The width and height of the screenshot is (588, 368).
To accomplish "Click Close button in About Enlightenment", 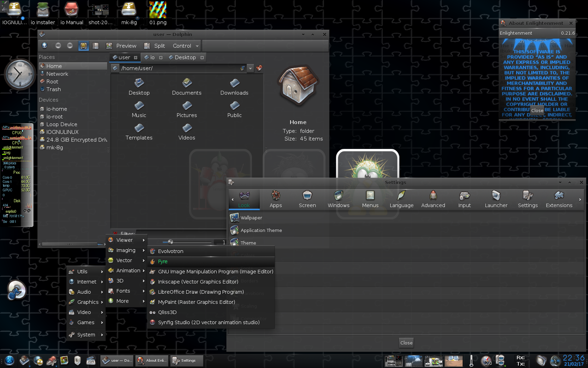I will pyautogui.click(x=537, y=110).
